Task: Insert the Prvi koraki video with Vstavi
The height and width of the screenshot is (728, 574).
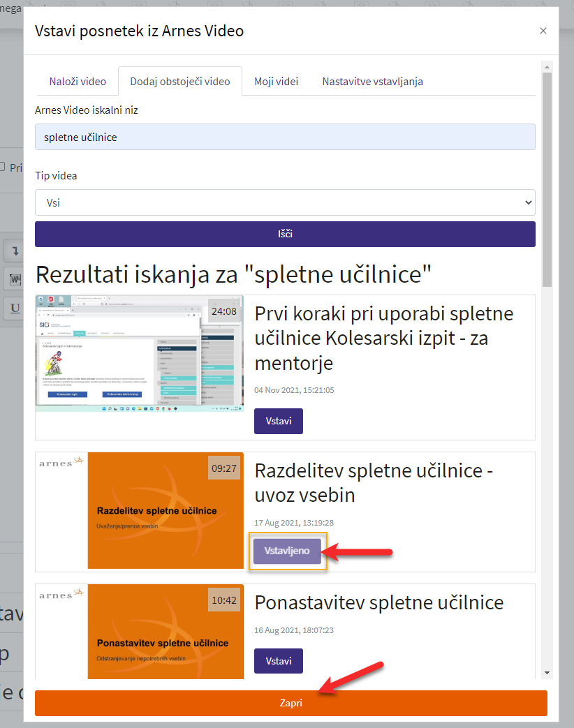Action: (278, 421)
